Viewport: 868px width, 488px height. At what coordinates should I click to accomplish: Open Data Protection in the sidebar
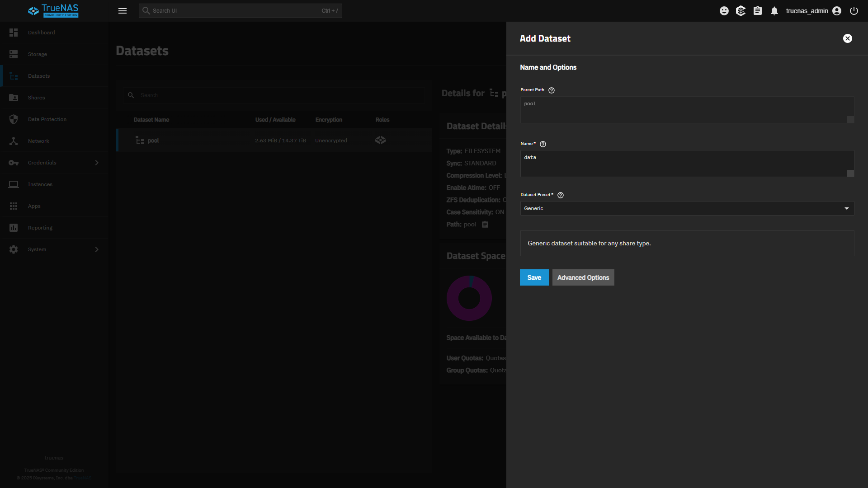[x=47, y=119]
